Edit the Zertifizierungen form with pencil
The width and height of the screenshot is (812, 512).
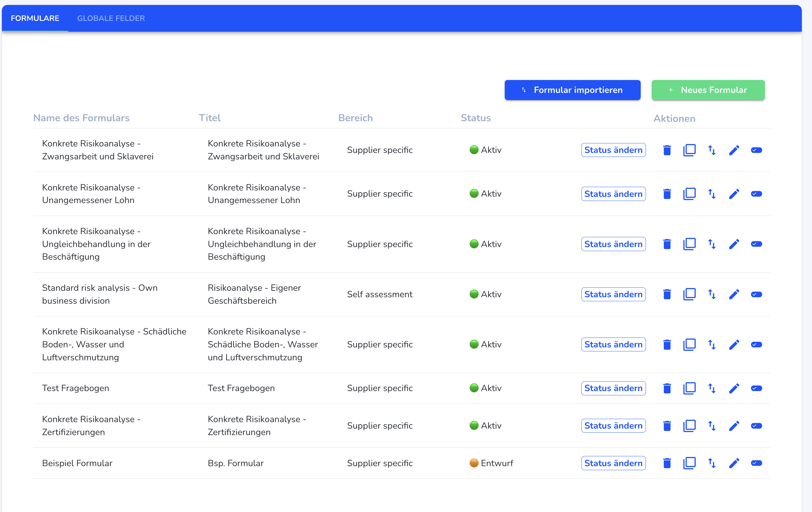(734, 426)
